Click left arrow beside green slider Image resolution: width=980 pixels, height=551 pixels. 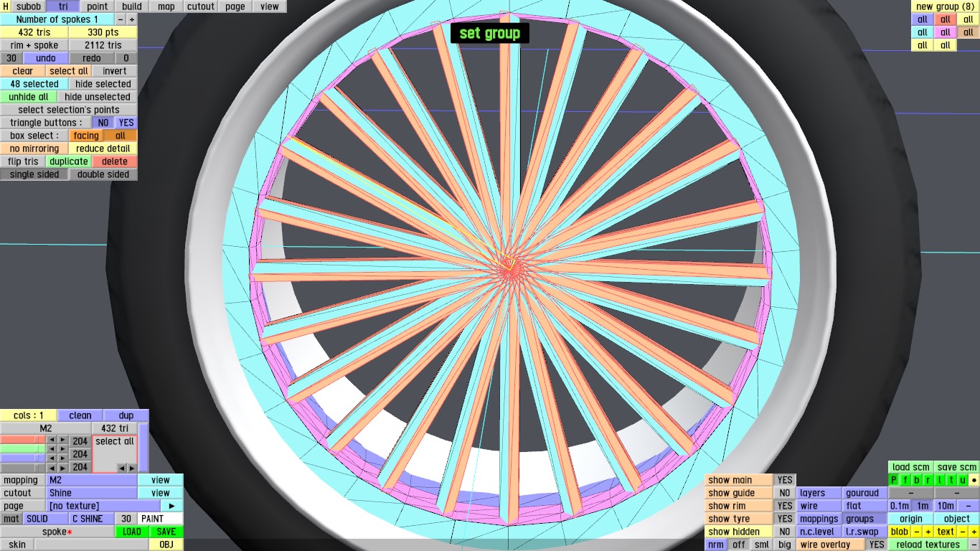pos(51,449)
